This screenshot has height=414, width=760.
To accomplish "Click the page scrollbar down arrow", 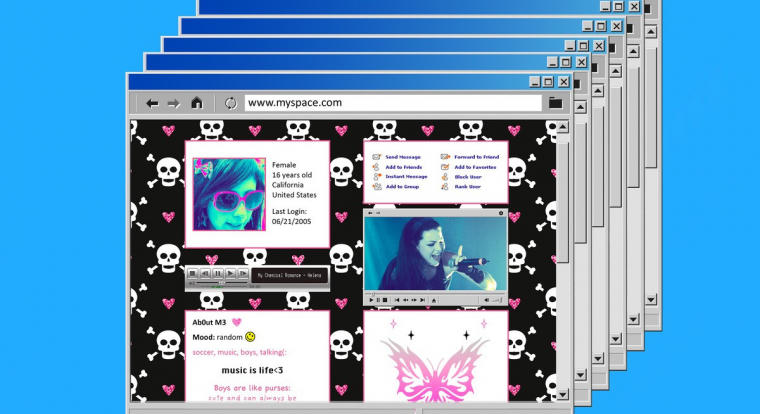I will click(562, 395).
